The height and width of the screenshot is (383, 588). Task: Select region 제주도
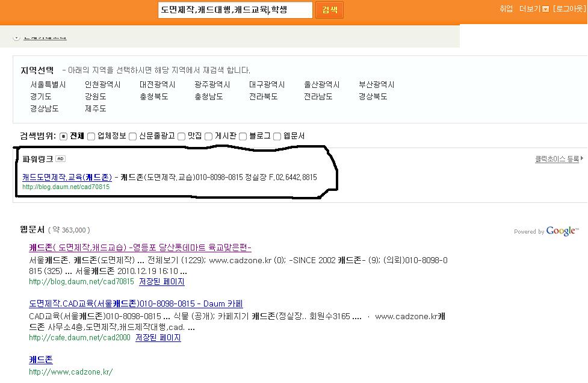click(96, 109)
